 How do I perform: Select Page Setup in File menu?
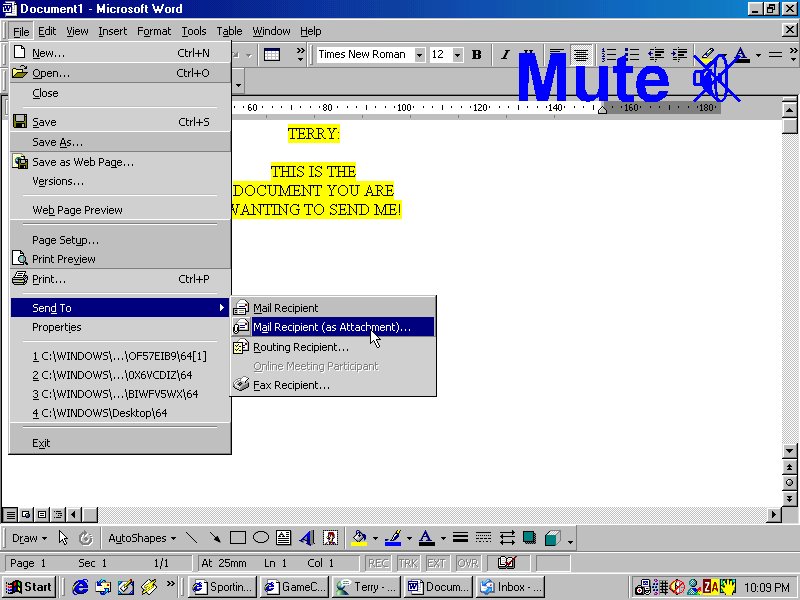[x=120, y=240]
